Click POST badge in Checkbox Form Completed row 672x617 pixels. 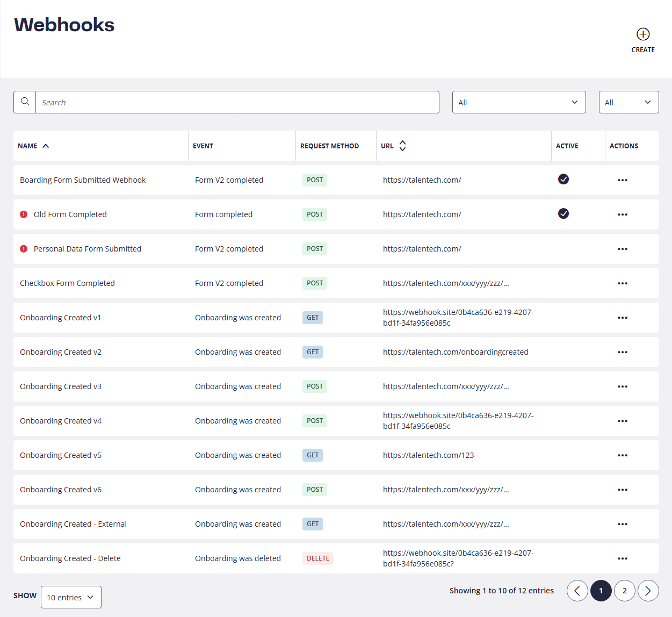315,283
